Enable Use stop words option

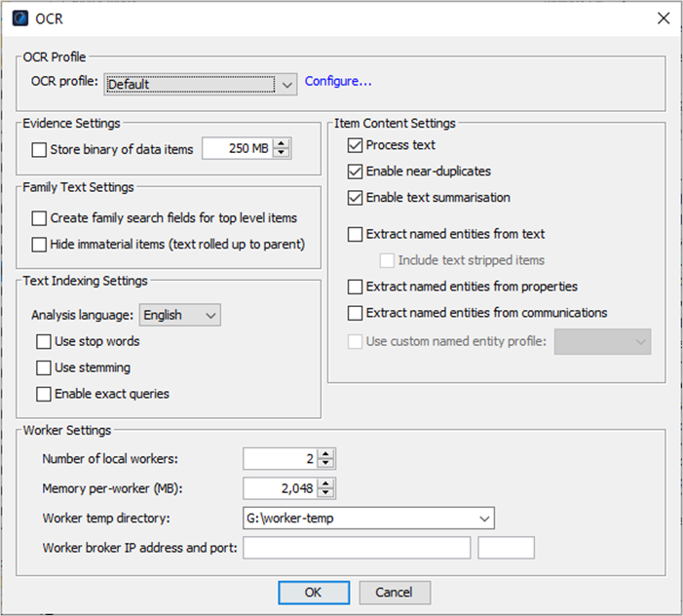44,341
